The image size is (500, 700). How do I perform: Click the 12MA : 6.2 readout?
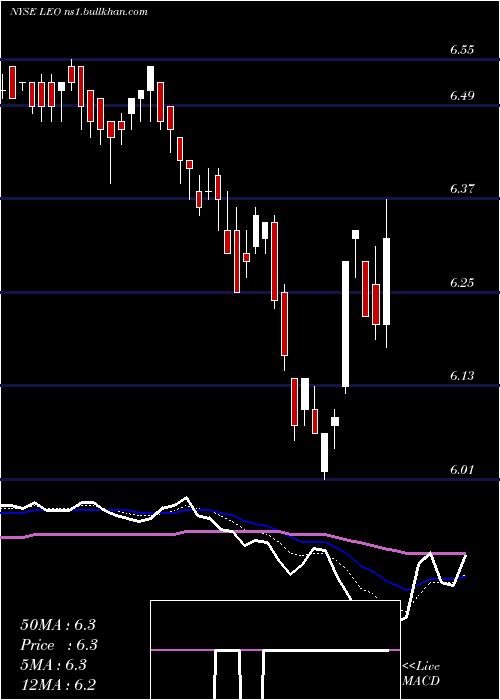tap(58, 685)
